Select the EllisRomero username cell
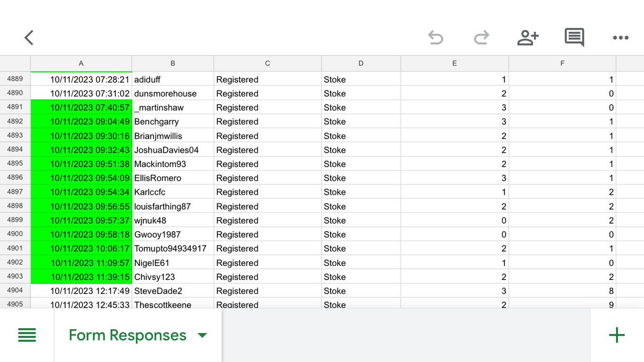The height and width of the screenshot is (362, 644). [173, 178]
